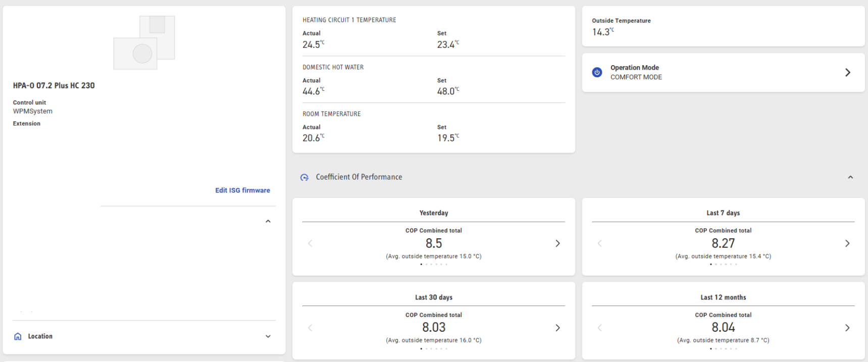Select pagination dots in Last 12 months card

point(723,348)
